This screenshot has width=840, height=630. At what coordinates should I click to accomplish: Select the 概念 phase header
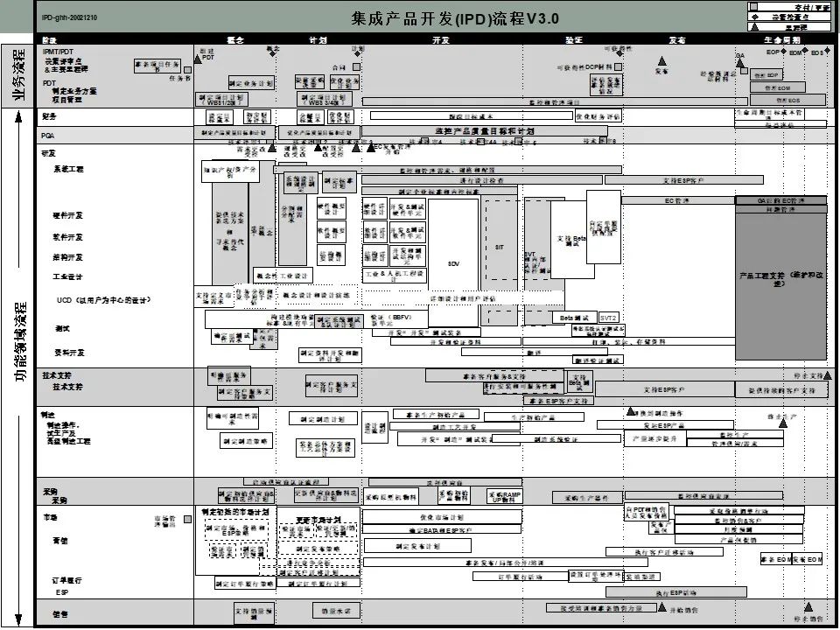[x=235, y=39]
